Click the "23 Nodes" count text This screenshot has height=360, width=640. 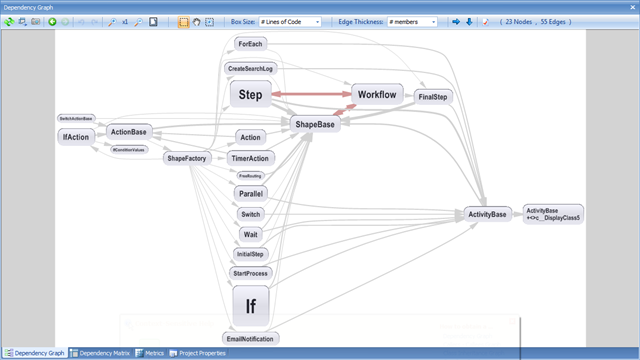[518, 22]
